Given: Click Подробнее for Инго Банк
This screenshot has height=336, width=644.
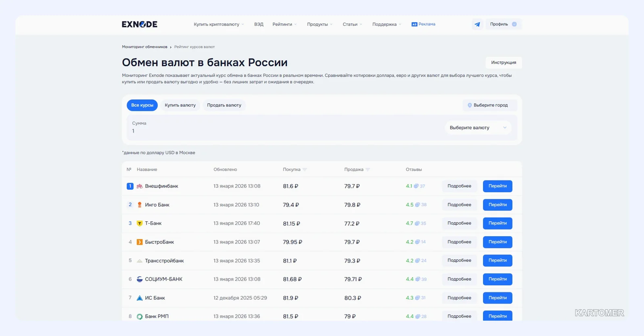Looking at the screenshot, I should tap(459, 205).
